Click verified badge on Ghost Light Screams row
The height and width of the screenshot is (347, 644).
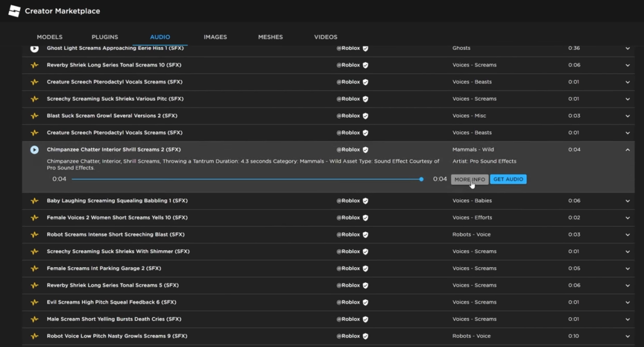point(365,48)
